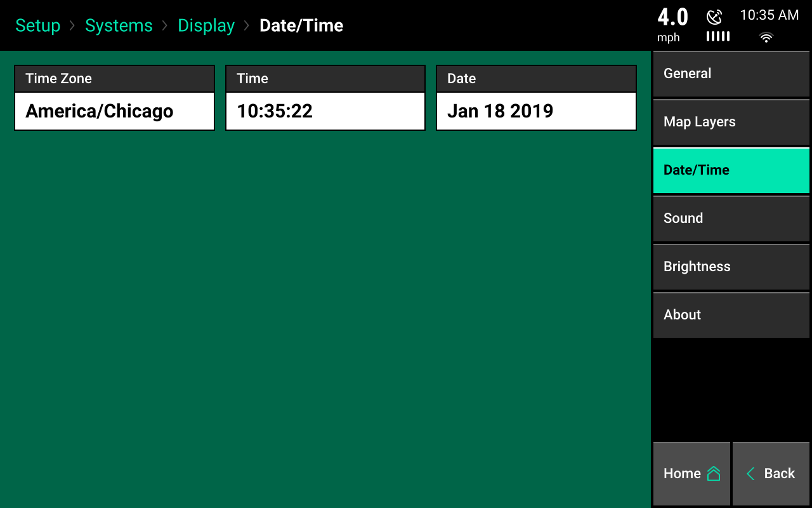Click the satellite GPS status icon

[714, 17]
